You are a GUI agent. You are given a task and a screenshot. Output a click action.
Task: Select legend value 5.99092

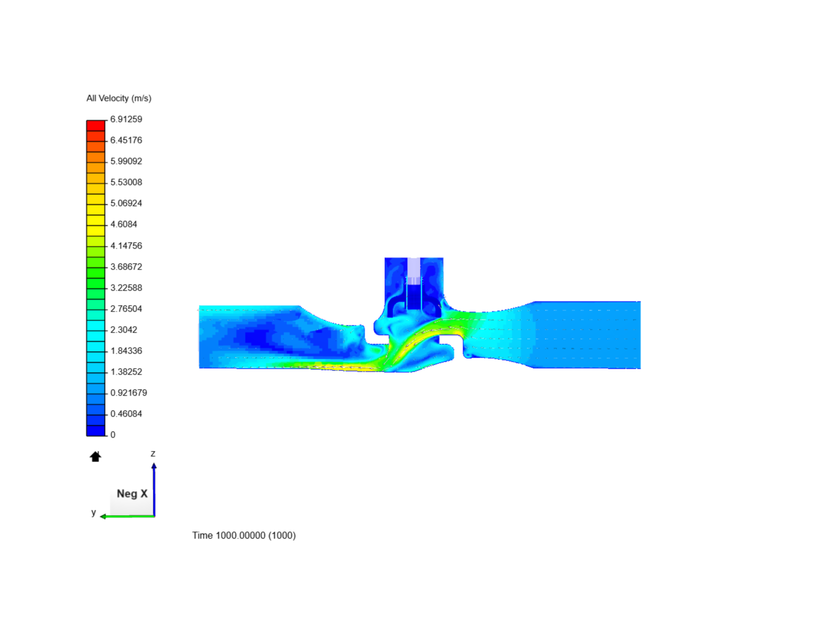(126, 161)
